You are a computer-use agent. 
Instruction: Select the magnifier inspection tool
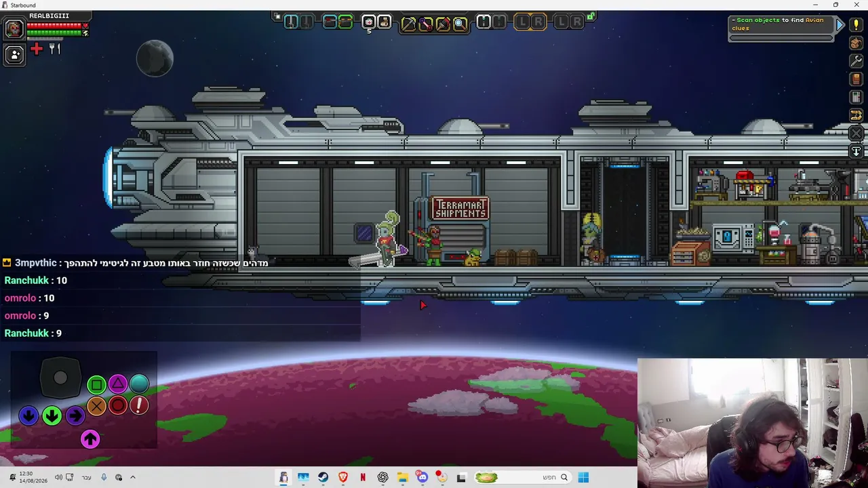460,24
